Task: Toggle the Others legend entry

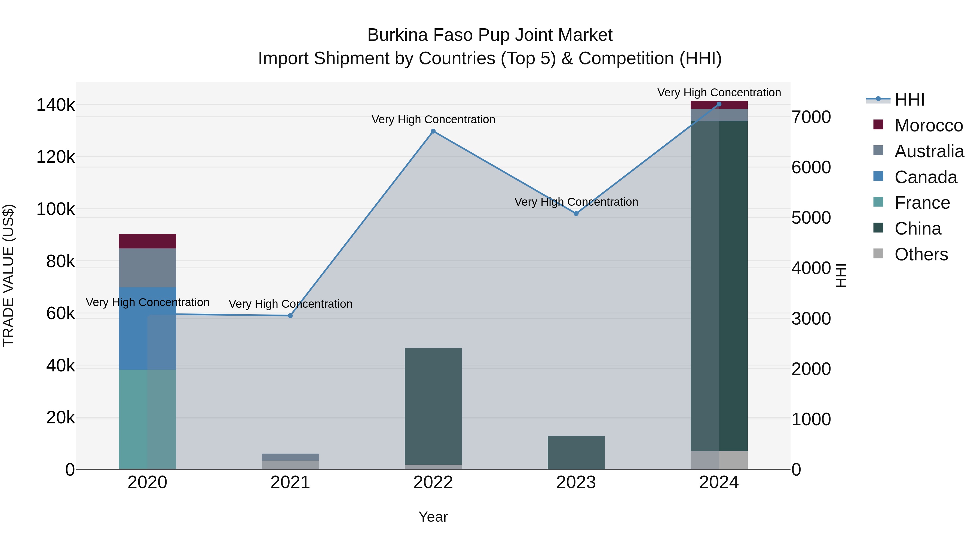Action: (910, 254)
